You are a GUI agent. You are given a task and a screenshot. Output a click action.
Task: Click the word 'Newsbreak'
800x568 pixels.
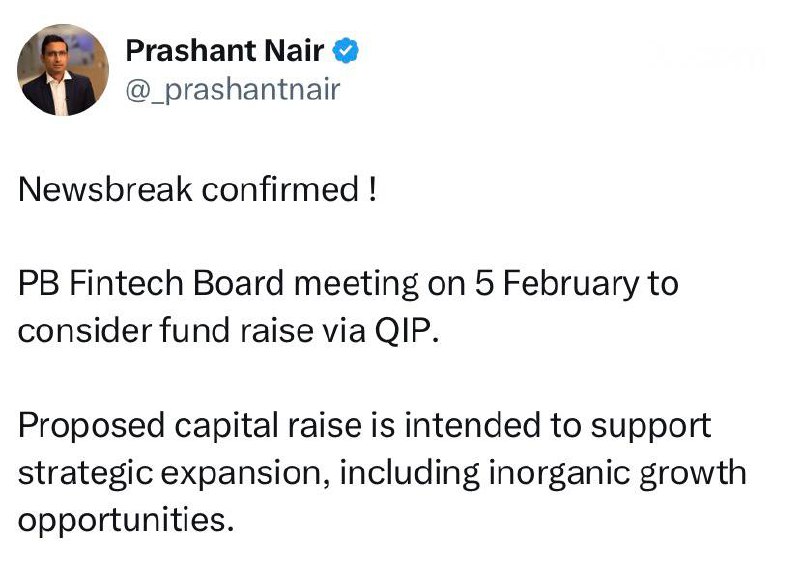point(105,189)
